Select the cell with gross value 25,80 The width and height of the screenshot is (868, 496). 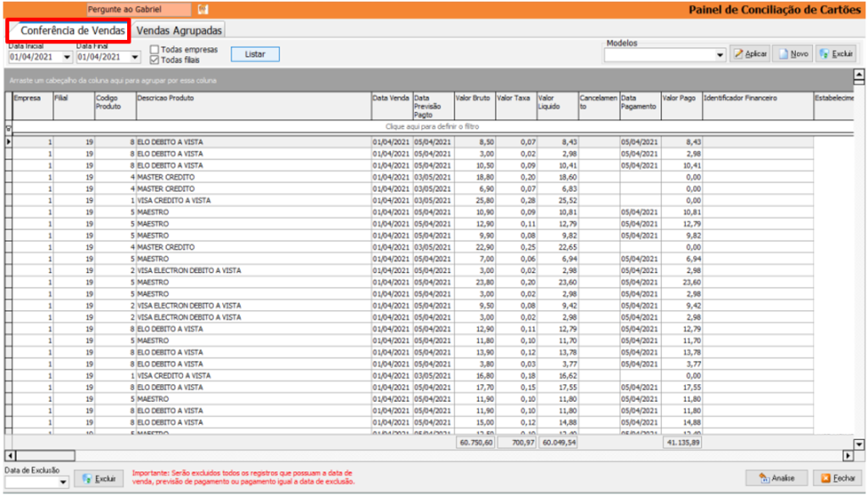point(475,200)
